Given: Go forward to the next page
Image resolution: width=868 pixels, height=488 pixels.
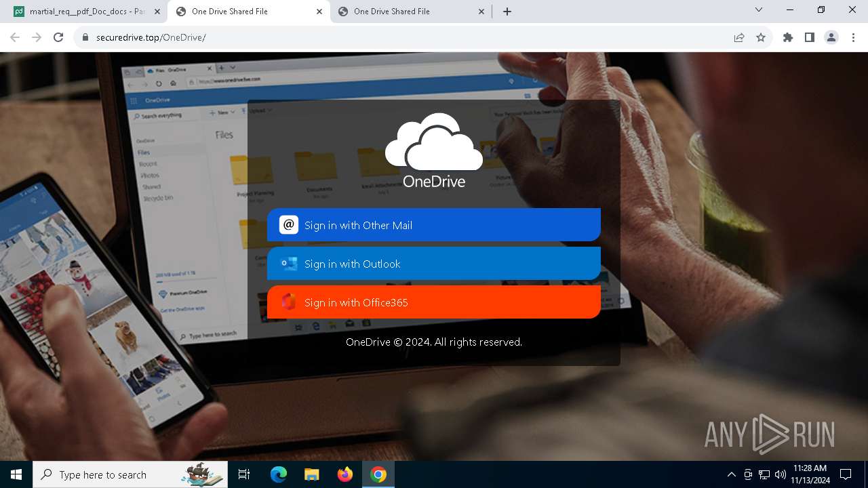Looking at the screenshot, I should [x=37, y=37].
